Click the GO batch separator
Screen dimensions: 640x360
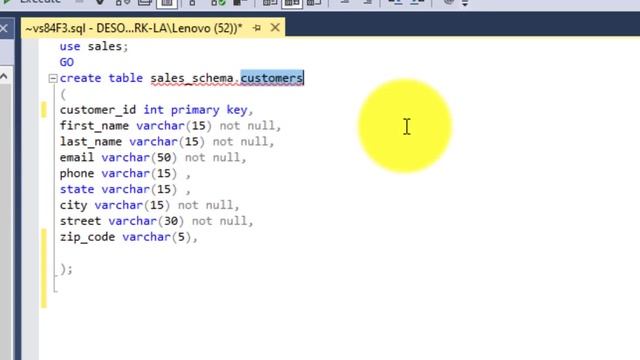tap(67, 62)
